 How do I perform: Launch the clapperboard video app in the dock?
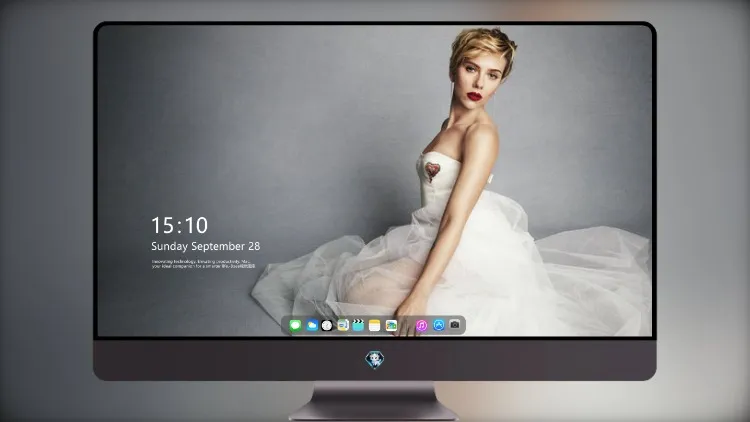tap(358, 325)
